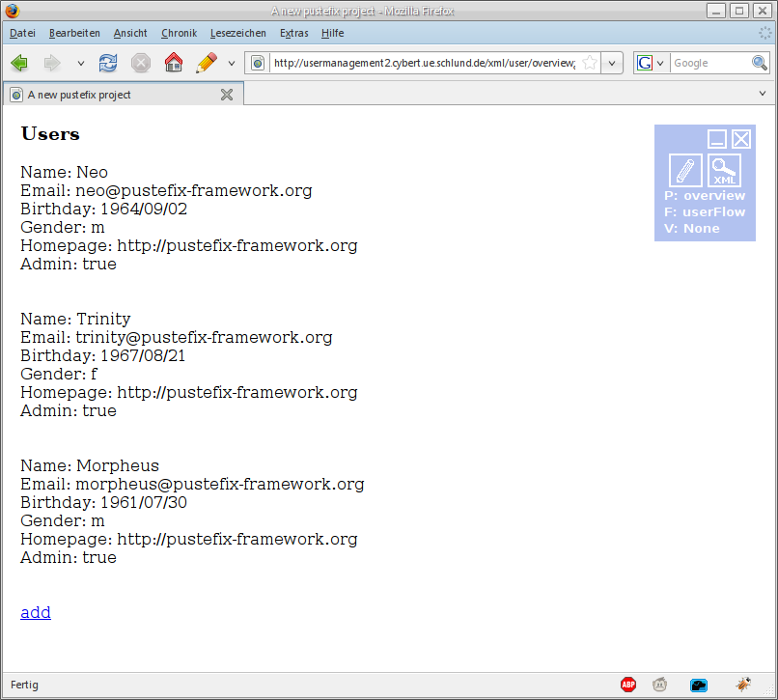The height and width of the screenshot is (700, 778).
Task: Reload the current page
Action: tap(108, 63)
